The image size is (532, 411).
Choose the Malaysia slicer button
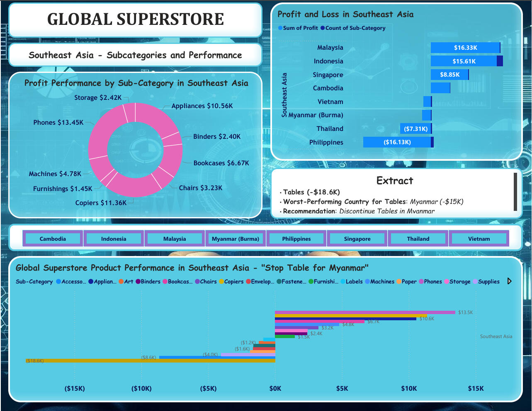[x=175, y=239]
